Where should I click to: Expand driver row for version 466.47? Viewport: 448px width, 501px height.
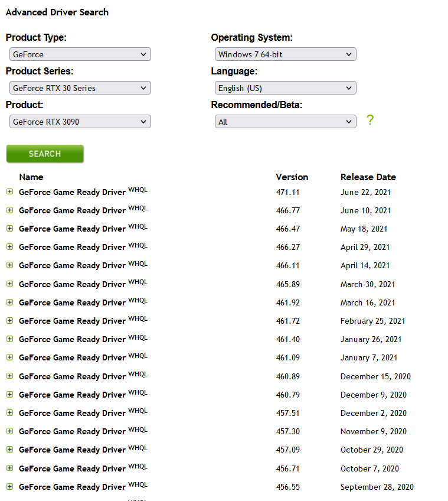point(10,228)
